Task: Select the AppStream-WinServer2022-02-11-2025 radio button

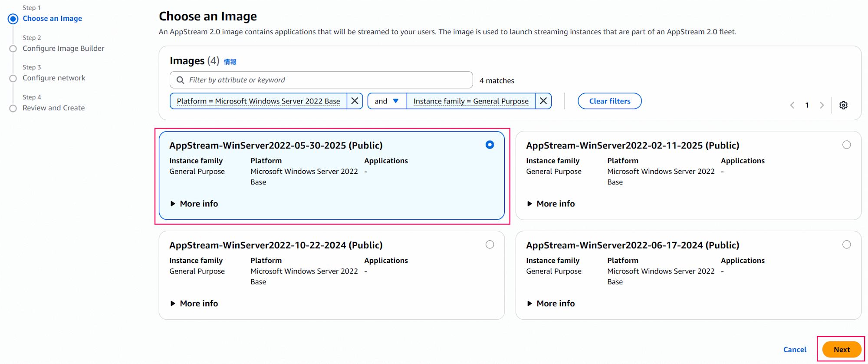Action: pos(846,145)
